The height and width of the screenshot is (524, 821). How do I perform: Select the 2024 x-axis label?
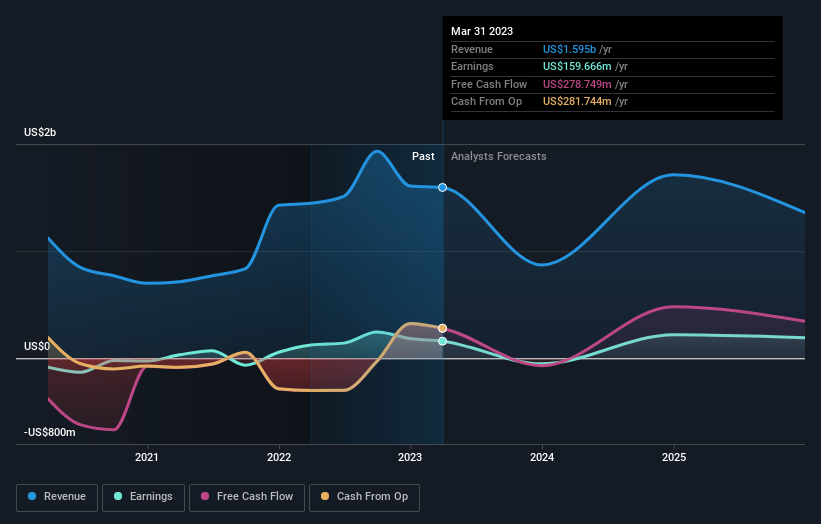tap(542, 458)
